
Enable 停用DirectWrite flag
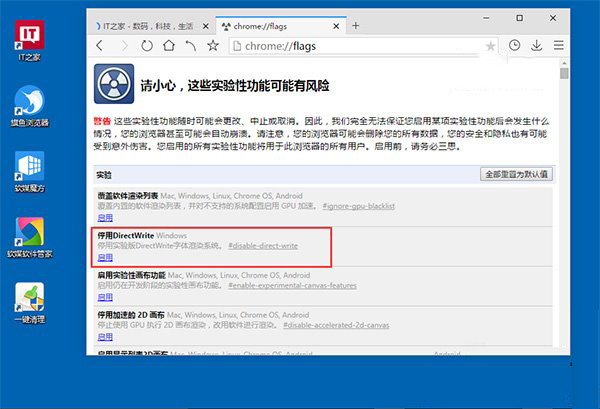[105, 258]
